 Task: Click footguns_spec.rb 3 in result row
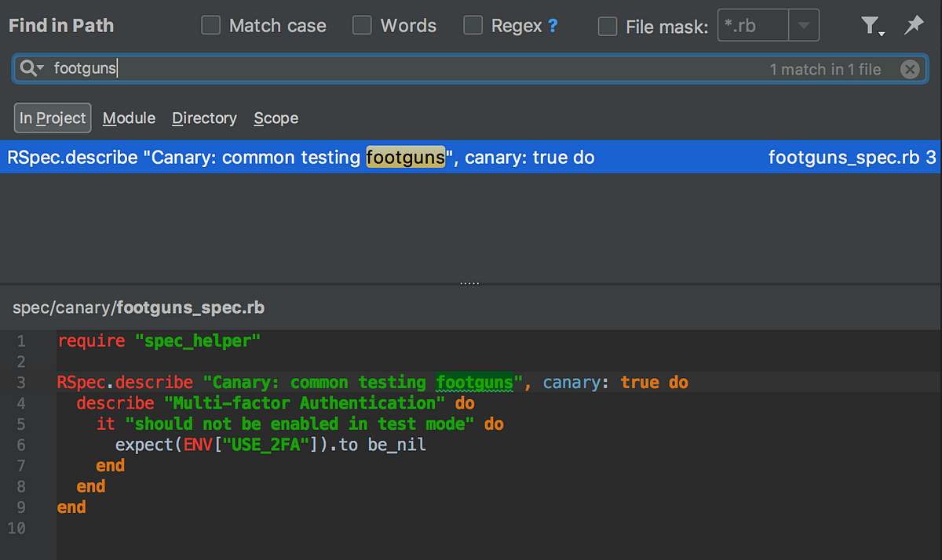click(x=852, y=158)
